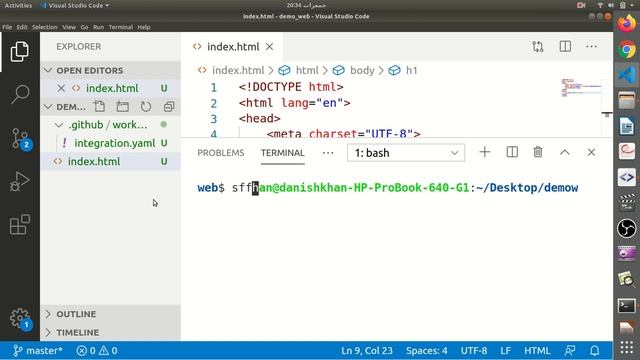640x360 pixels.
Task: Close the terminal panel
Action: pyautogui.click(x=591, y=152)
